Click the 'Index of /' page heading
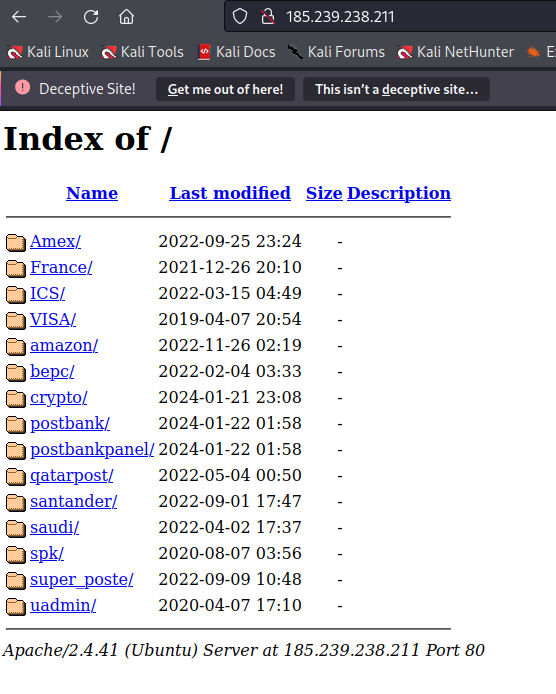556x694 pixels. [88, 139]
